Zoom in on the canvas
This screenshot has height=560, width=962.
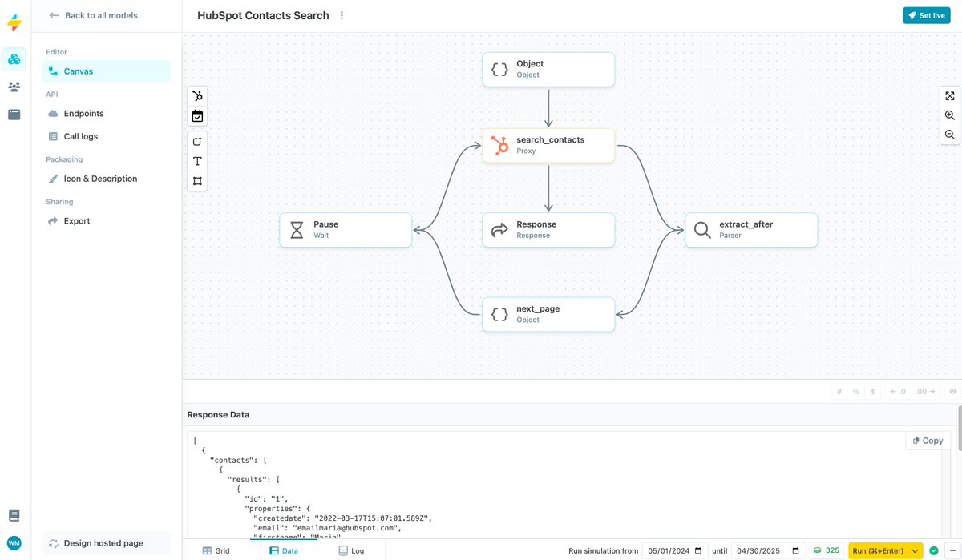tap(950, 115)
